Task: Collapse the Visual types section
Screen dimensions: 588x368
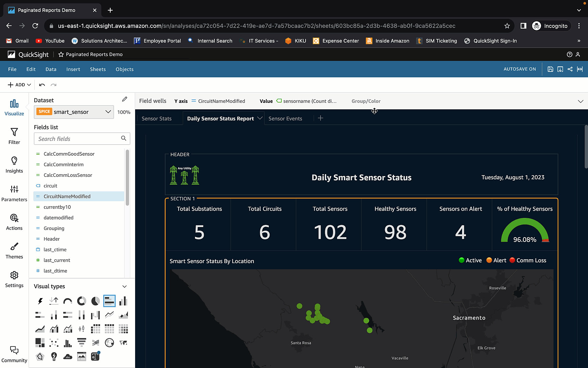Action: [124, 286]
